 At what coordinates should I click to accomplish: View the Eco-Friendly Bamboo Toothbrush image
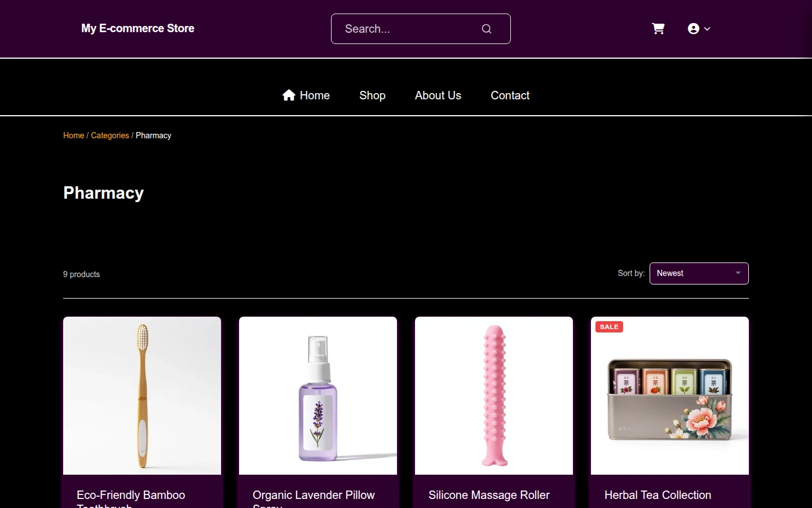pos(142,396)
